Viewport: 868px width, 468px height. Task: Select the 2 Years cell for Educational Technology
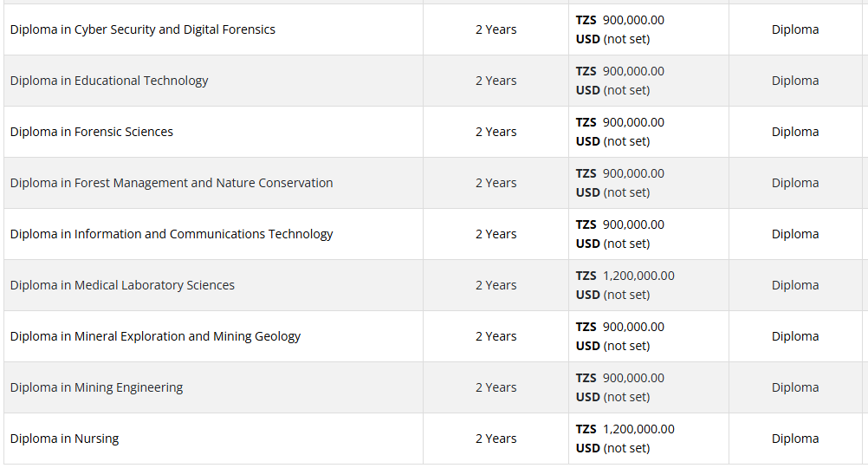point(496,81)
